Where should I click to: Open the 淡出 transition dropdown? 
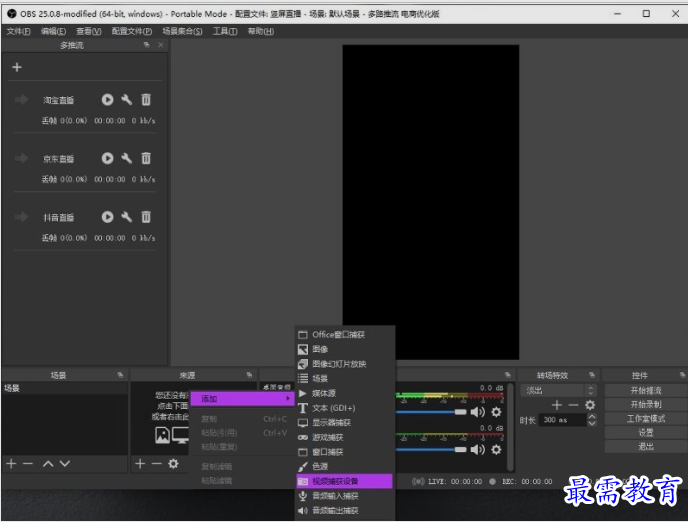point(559,390)
